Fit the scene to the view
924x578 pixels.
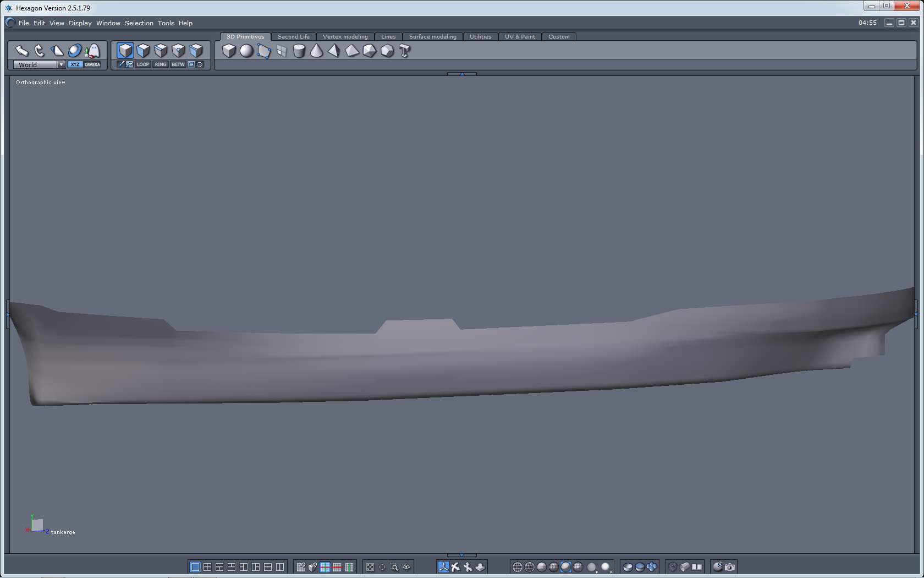tap(370, 567)
